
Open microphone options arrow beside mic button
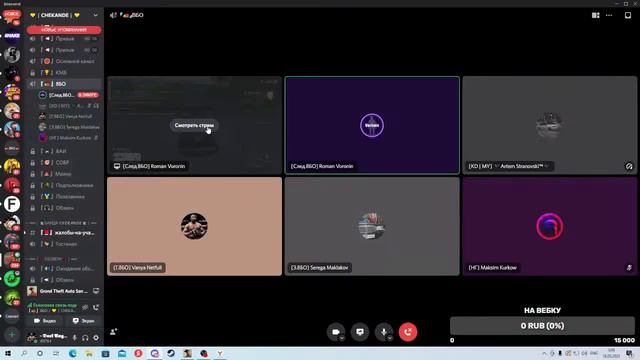(x=390, y=338)
